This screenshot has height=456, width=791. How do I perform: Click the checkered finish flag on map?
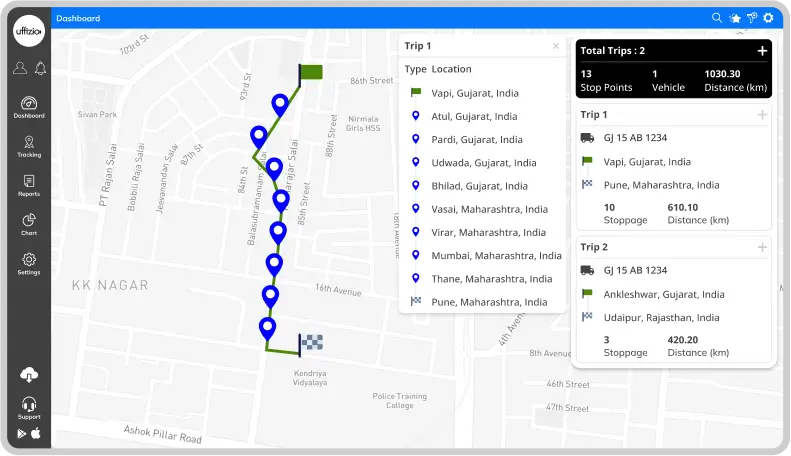pos(310,342)
